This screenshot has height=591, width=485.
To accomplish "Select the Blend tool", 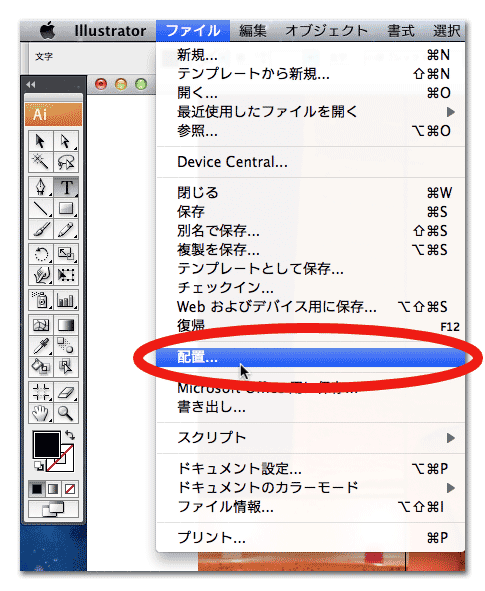I will (66, 346).
